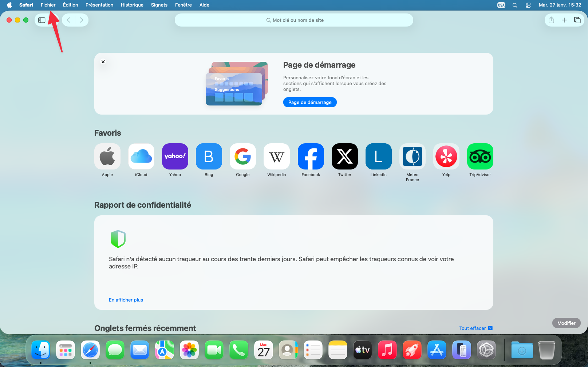Open the Safari menu
This screenshot has height=367, width=588.
click(x=26, y=5)
